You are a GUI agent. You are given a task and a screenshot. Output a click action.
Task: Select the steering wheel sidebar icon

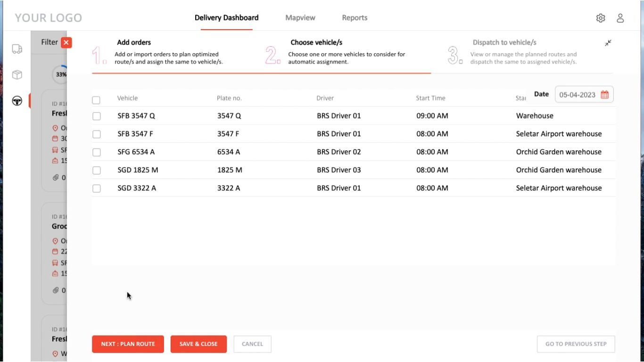point(17,101)
